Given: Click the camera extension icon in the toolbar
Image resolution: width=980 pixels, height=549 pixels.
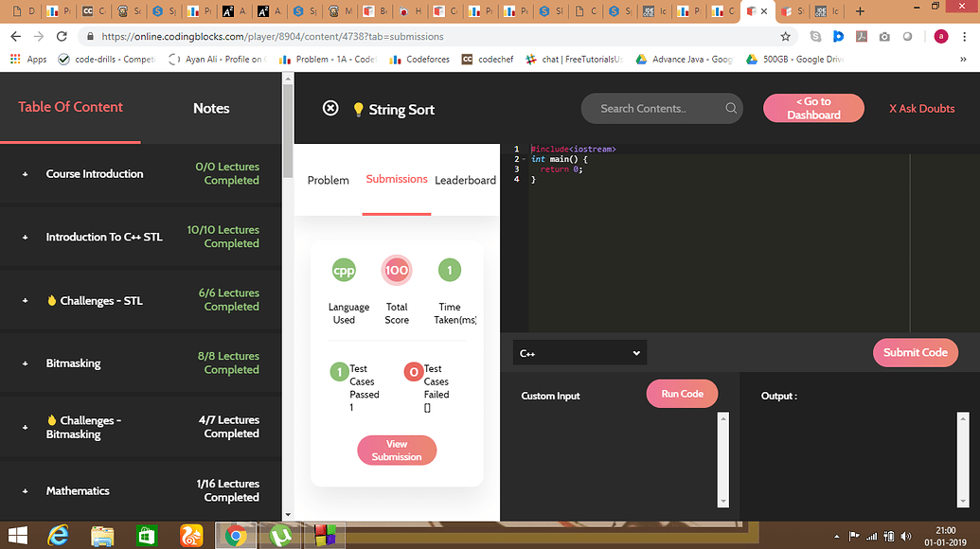Looking at the screenshot, I should click(x=884, y=36).
